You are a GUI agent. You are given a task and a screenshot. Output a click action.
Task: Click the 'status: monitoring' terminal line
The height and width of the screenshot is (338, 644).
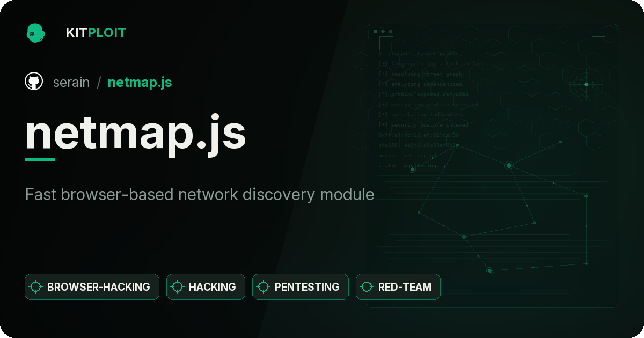(x=407, y=166)
